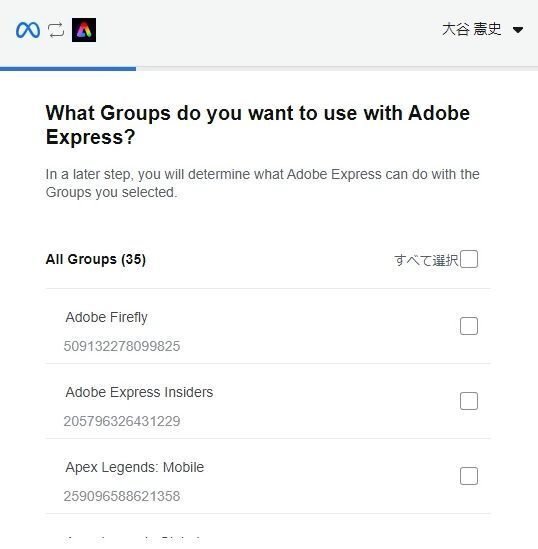This screenshot has height=549, width=538.
Task: Click the Meta infinity logo icon
Action: 28,30
